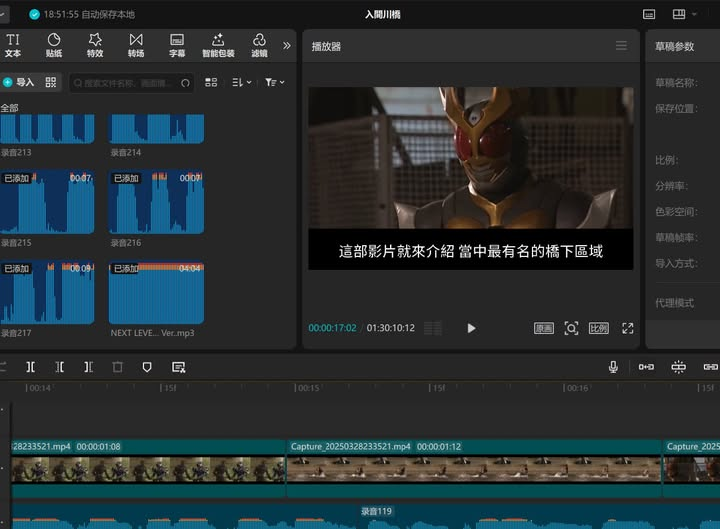
Task: Select the 录音119 audio track clip
Action: 366,516
